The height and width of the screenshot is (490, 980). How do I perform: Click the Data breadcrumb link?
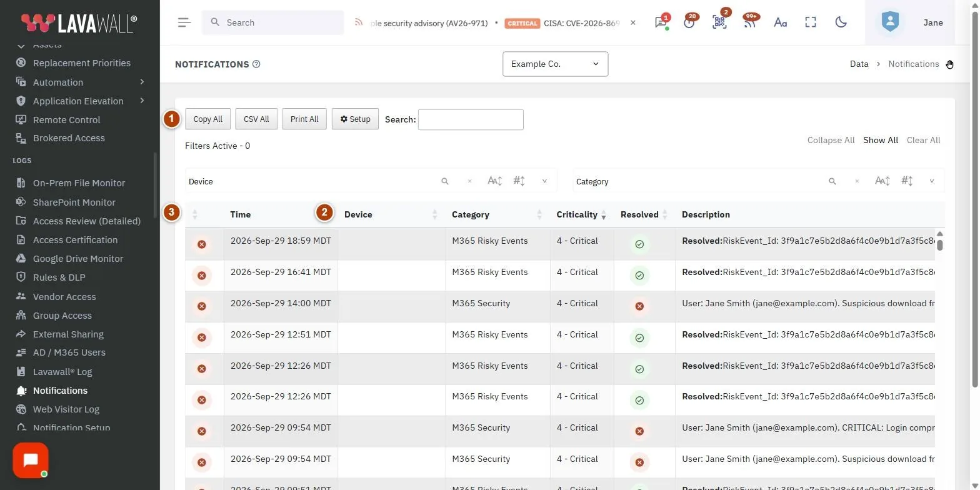click(859, 64)
